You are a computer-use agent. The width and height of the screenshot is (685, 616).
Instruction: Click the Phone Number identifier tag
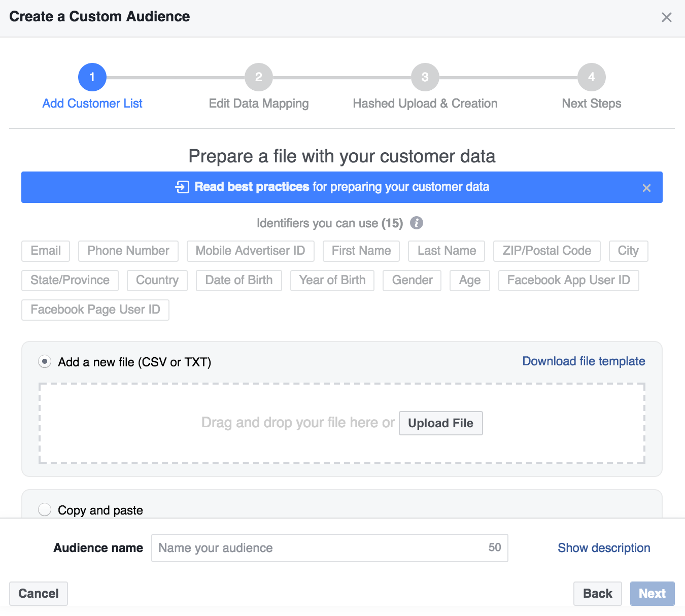tap(128, 251)
